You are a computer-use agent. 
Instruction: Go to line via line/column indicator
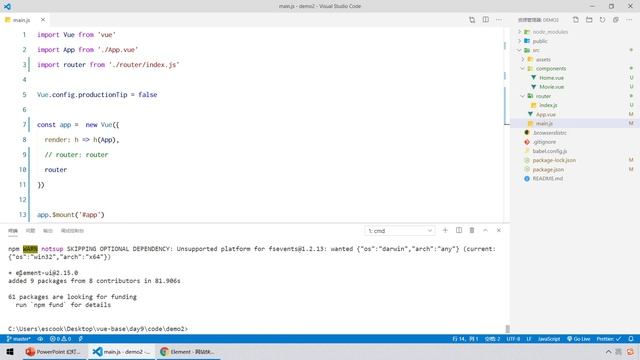point(465,339)
